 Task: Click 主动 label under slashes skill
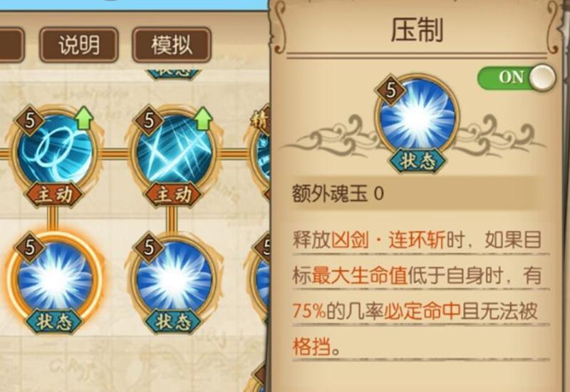(x=173, y=195)
